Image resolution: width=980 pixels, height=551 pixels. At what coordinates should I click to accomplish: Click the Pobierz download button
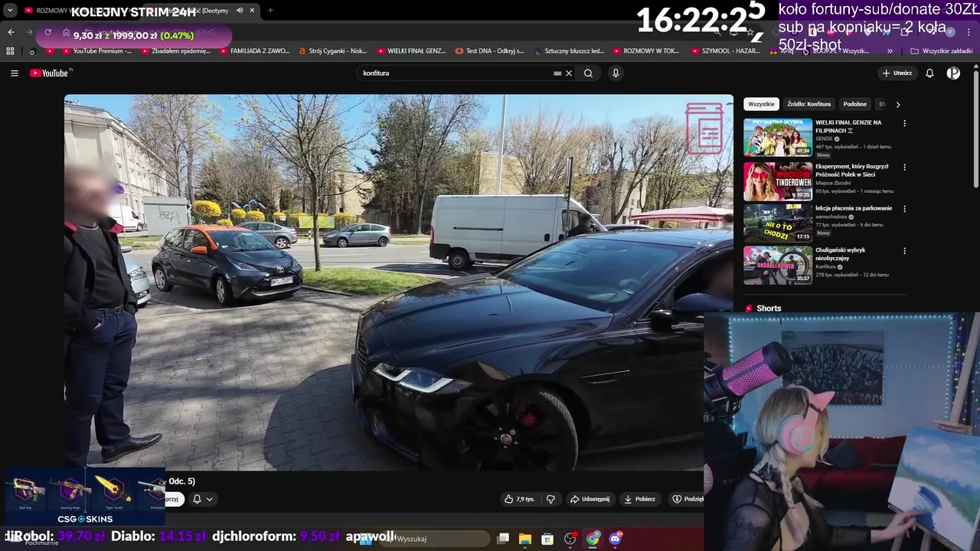[x=639, y=499]
